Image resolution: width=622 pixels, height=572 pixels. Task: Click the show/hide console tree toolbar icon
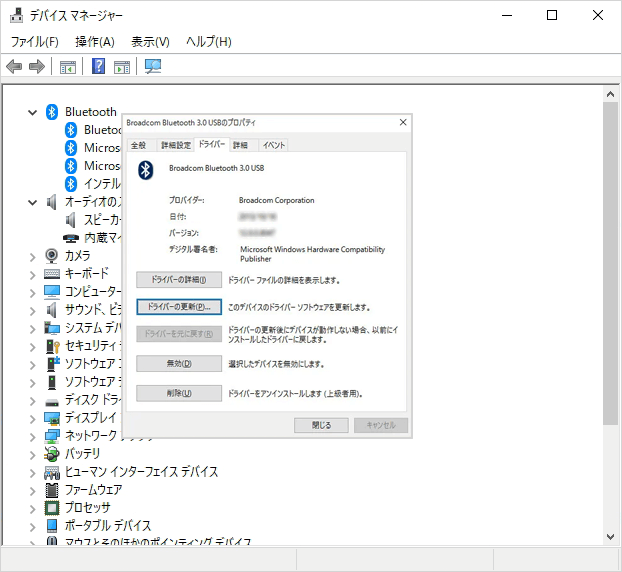click(x=68, y=67)
